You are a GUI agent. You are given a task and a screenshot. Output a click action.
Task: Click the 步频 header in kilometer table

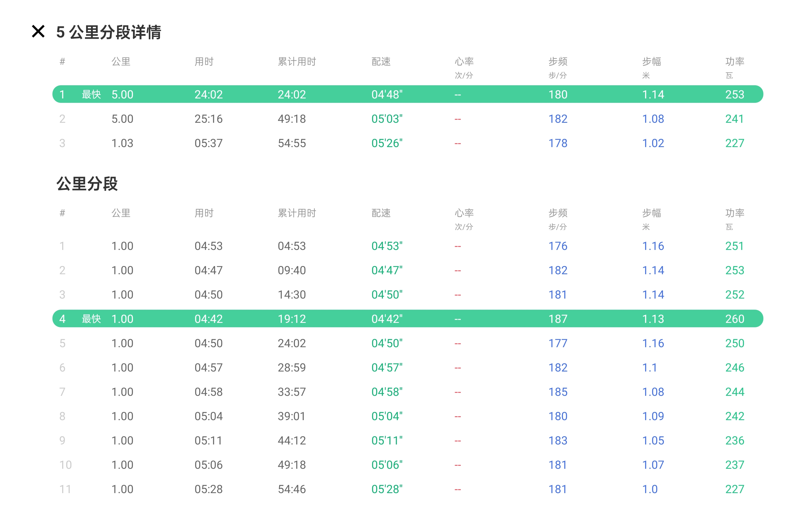click(557, 213)
